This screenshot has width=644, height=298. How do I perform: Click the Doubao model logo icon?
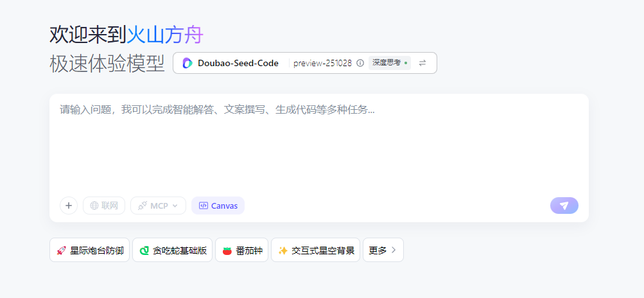point(187,63)
